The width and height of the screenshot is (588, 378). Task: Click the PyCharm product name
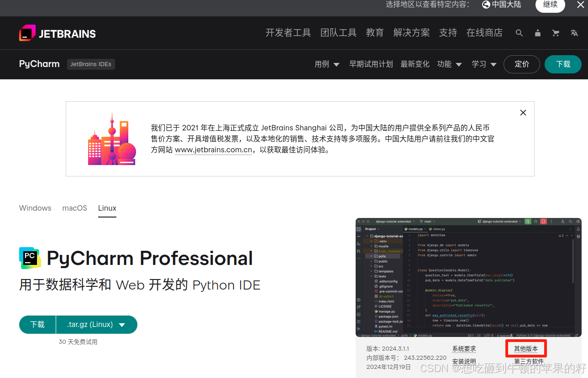point(39,64)
